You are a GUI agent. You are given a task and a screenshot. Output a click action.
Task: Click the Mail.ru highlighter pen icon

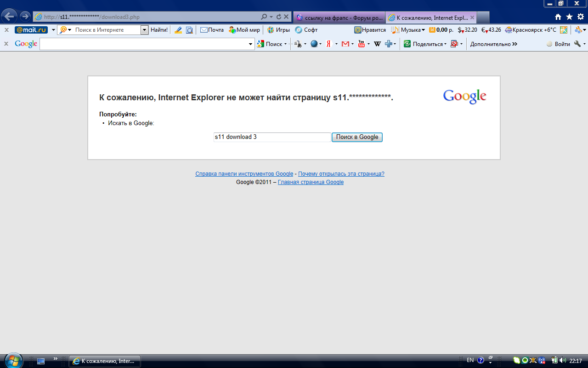(178, 30)
